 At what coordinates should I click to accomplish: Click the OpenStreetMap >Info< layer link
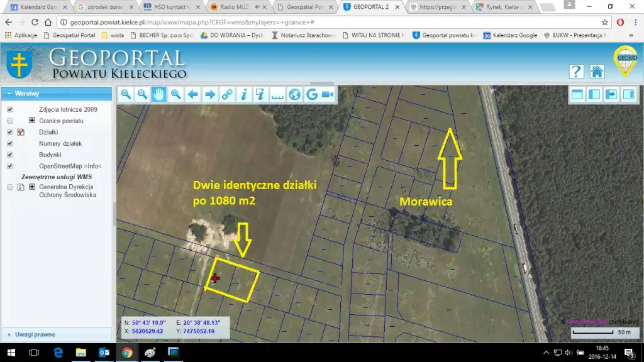coord(70,166)
